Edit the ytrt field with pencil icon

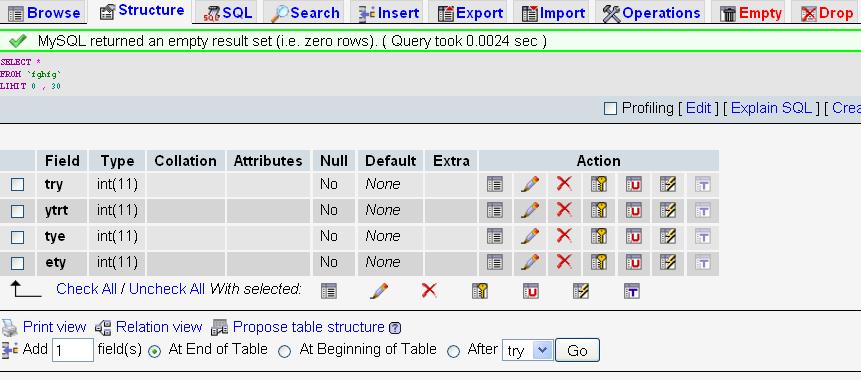tap(529, 210)
